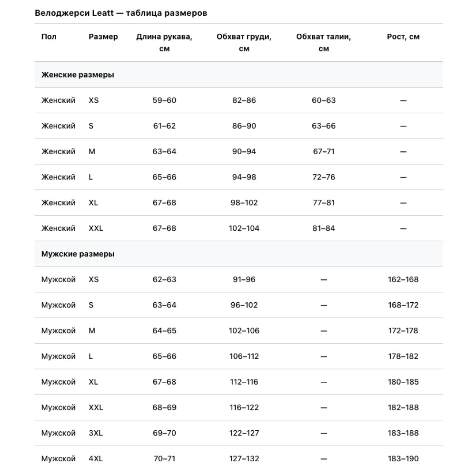
Task: Click men's M sleeve length 64–65
Action: click(x=164, y=331)
